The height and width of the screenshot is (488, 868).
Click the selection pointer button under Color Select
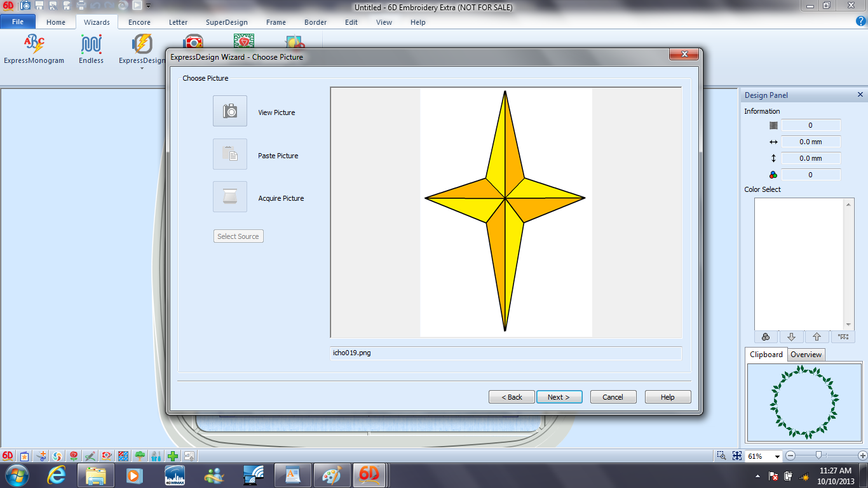(843, 337)
